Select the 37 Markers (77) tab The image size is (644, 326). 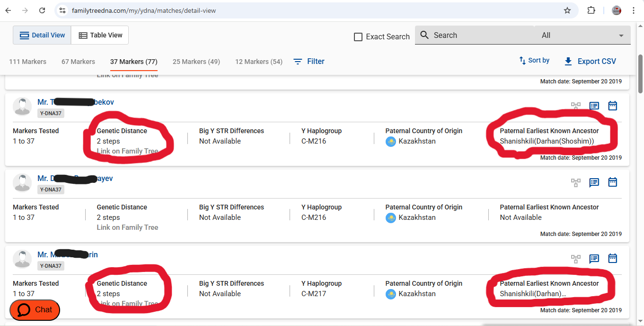click(x=134, y=62)
